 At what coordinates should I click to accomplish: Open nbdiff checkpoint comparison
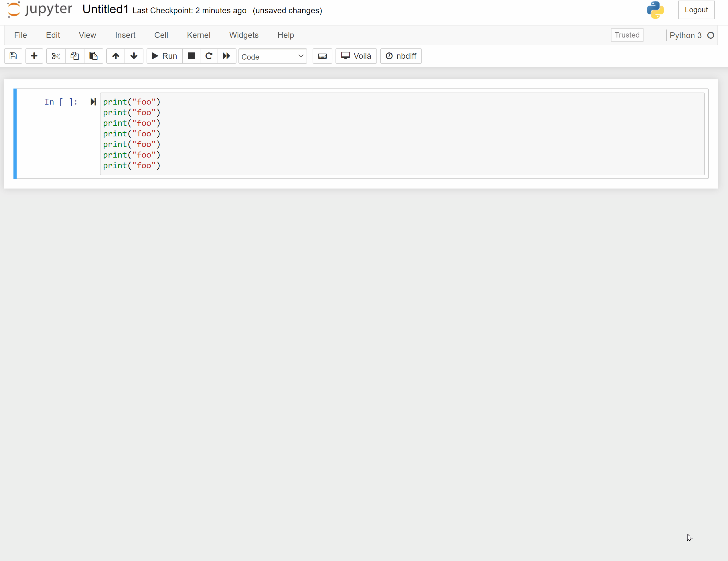click(401, 56)
